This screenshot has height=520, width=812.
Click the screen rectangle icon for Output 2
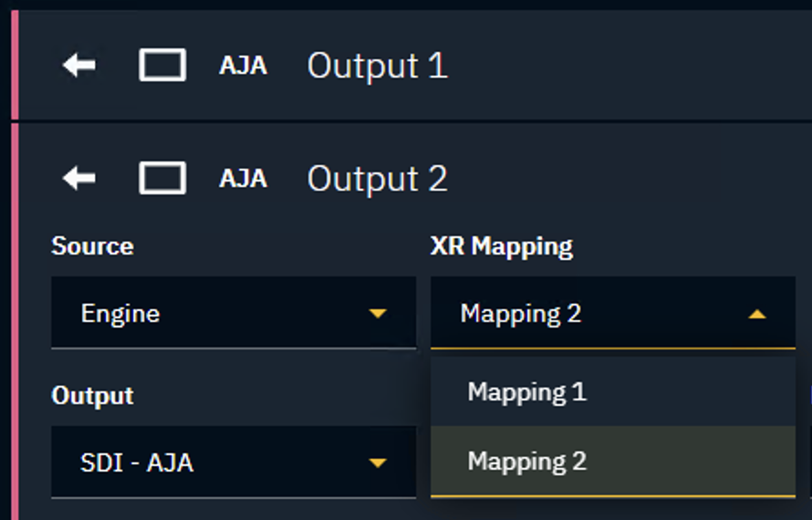(162, 179)
